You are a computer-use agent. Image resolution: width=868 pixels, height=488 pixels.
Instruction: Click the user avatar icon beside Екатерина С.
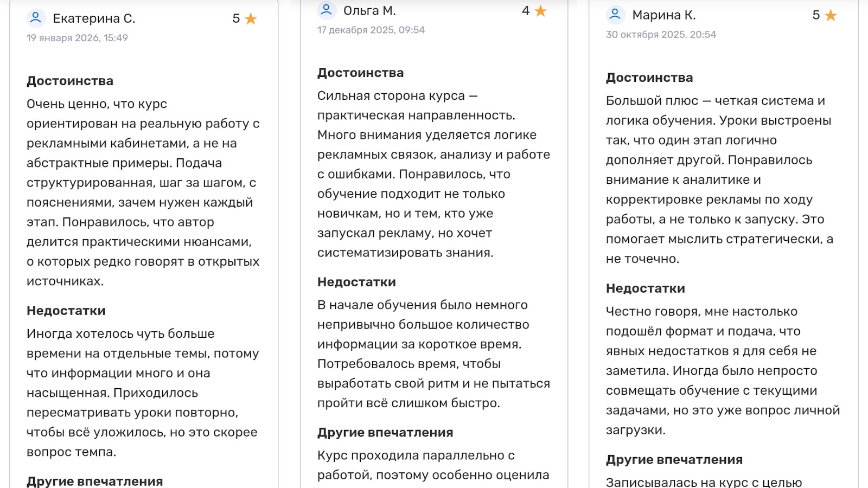(36, 18)
